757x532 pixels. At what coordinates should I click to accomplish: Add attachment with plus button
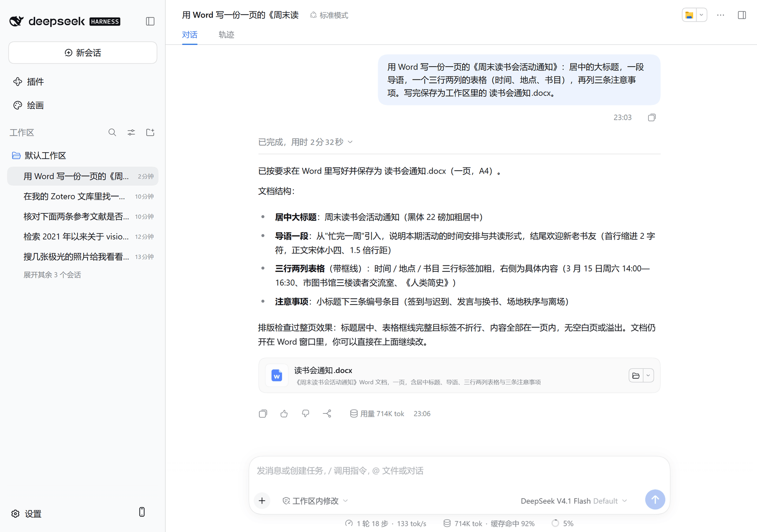click(x=262, y=500)
